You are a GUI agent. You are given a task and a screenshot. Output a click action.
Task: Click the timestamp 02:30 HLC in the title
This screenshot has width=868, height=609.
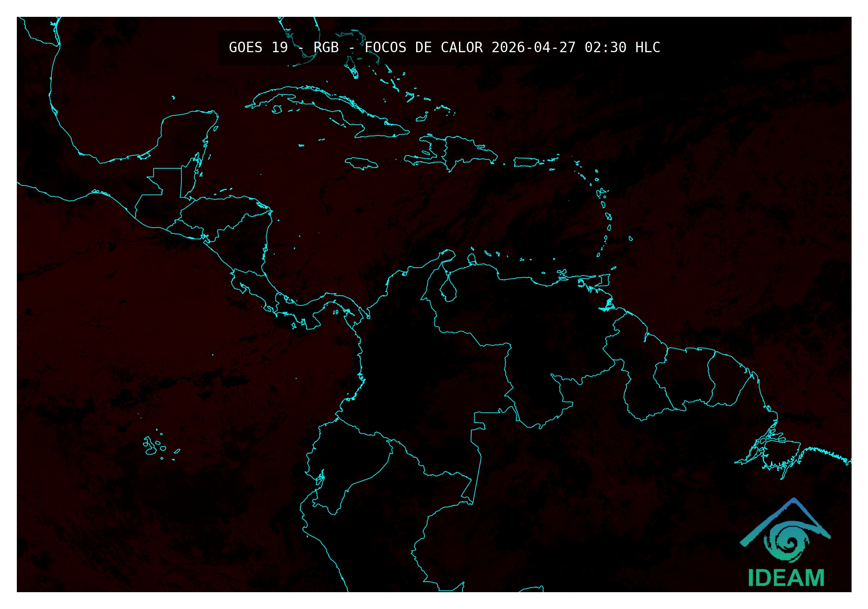(x=622, y=48)
